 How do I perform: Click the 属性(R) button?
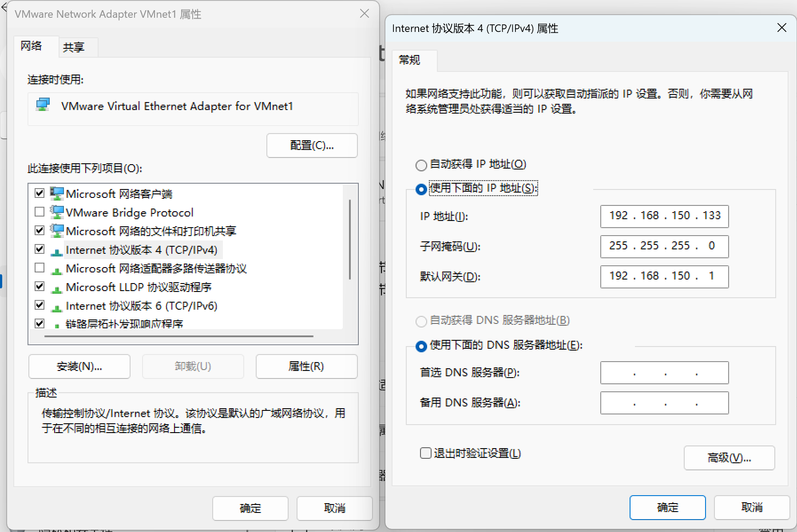(306, 366)
